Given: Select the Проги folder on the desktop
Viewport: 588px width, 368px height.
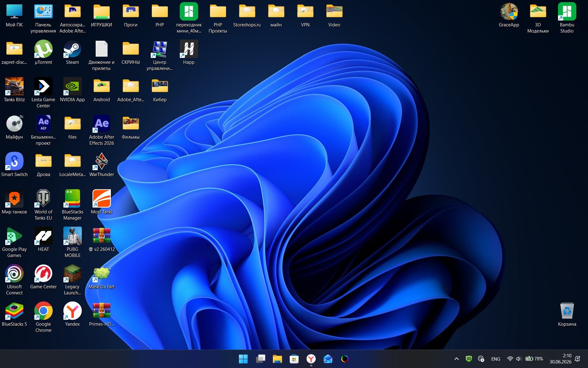Looking at the screenshot, I should click(130, 15).
